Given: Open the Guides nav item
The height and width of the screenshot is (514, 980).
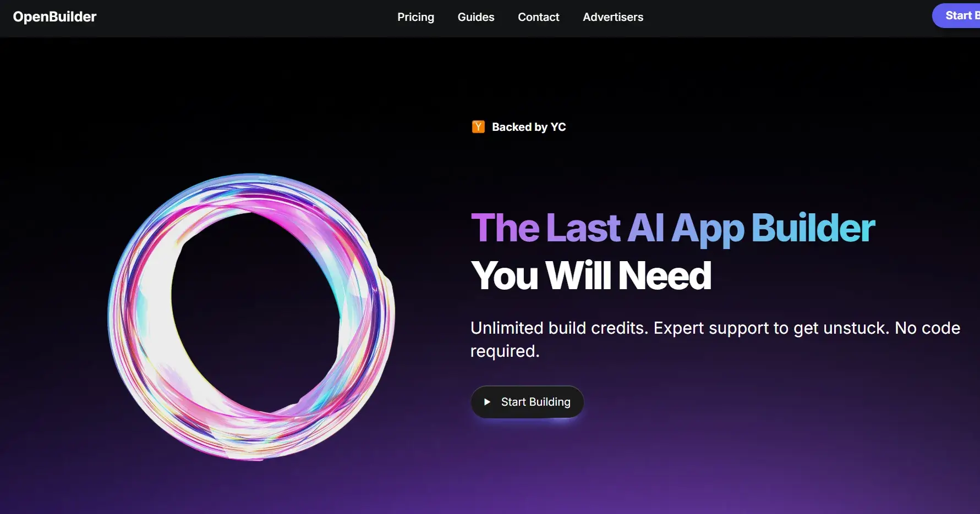Looking at the screenshot, I should coord(476,17).
